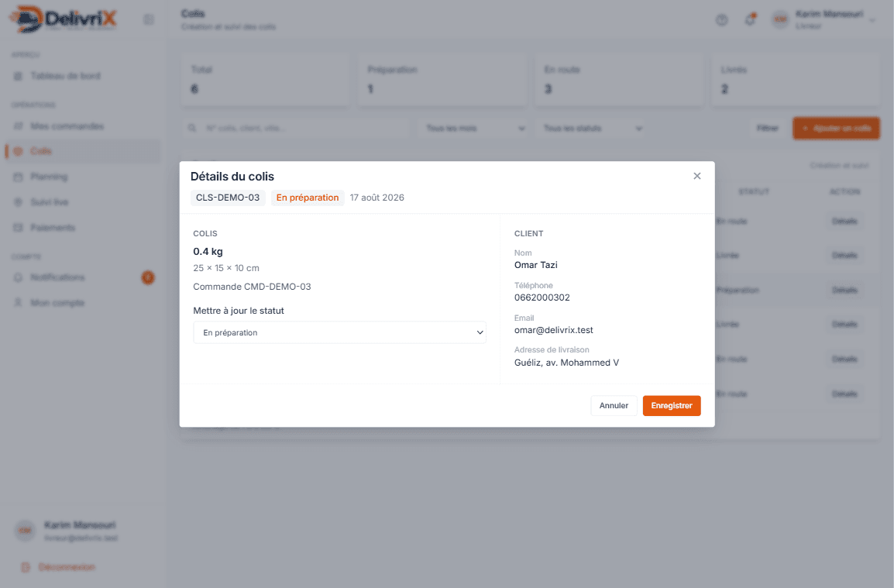Click the Annuler button
The width and height of the screenshot is (894, 588).
point(614,405)
